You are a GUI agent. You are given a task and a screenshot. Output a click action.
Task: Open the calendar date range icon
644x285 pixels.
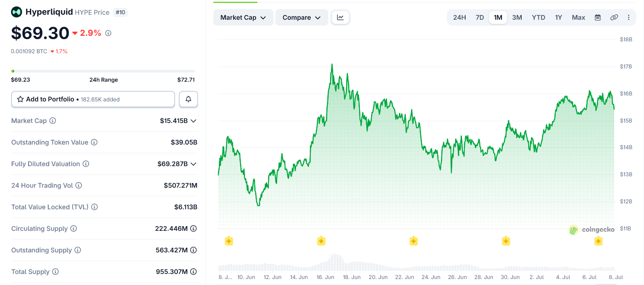598,17
